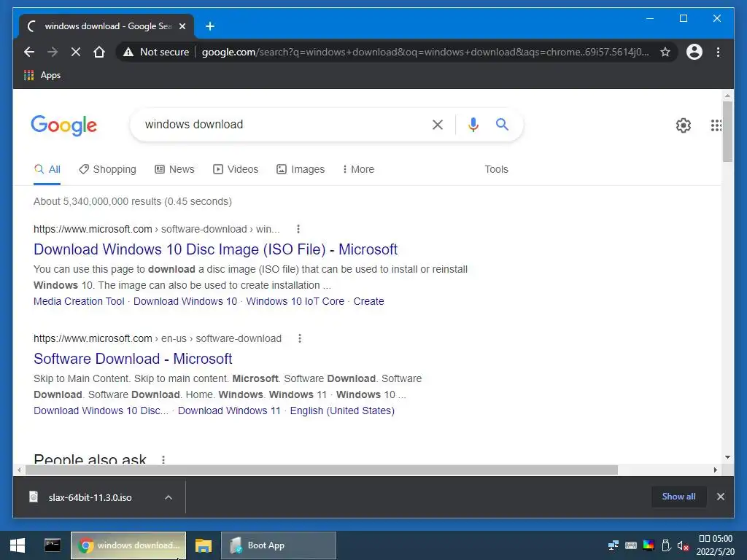Open options for Download Windows 10 result
The width and height of the screenshot is (747, 560).
coord(298,229)
